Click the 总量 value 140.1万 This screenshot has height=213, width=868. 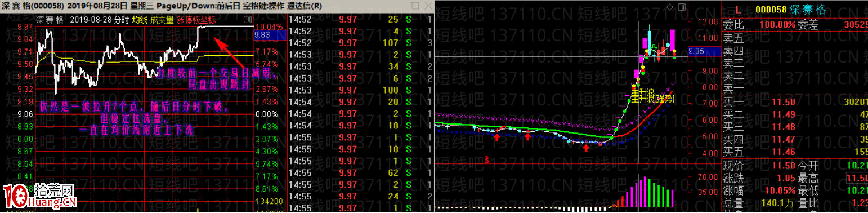pos(777,204)
